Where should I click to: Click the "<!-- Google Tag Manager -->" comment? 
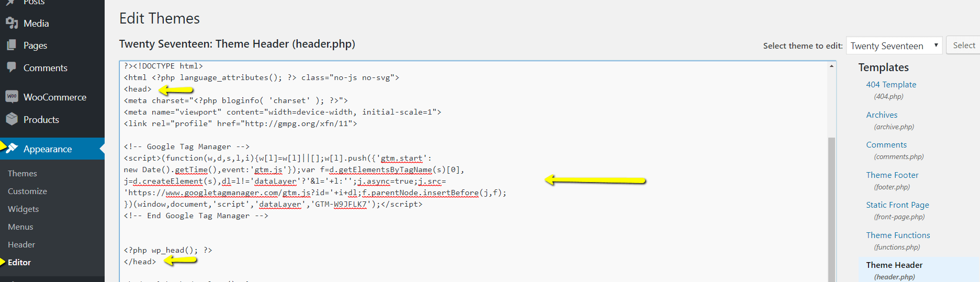tap(187, 146)
